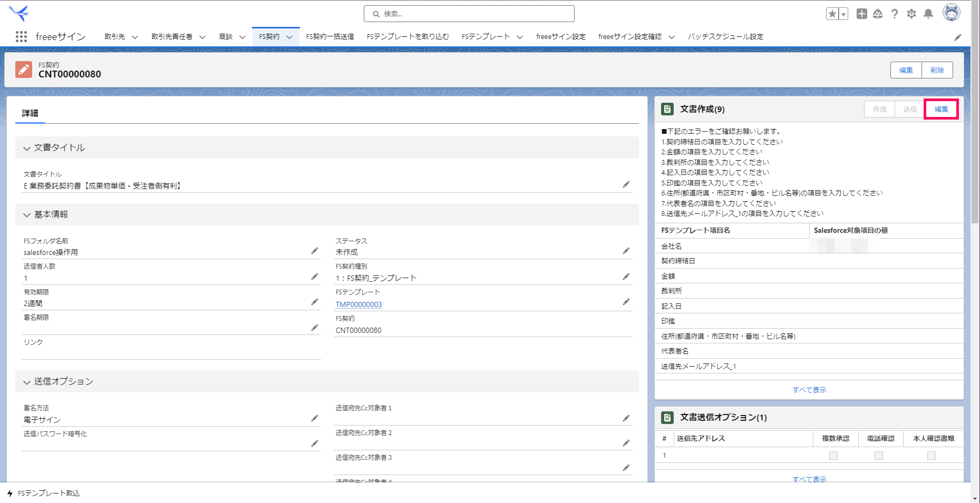This screenshot has height=503, width=980.
Task: Click the 検索 search input field
Action: 469,14
